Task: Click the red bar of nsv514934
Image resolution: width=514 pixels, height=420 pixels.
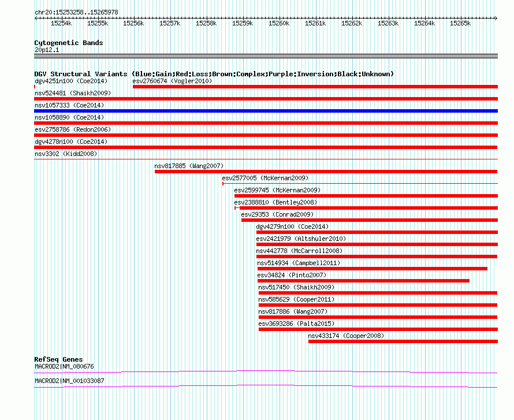Action: [x=373, y=269]
